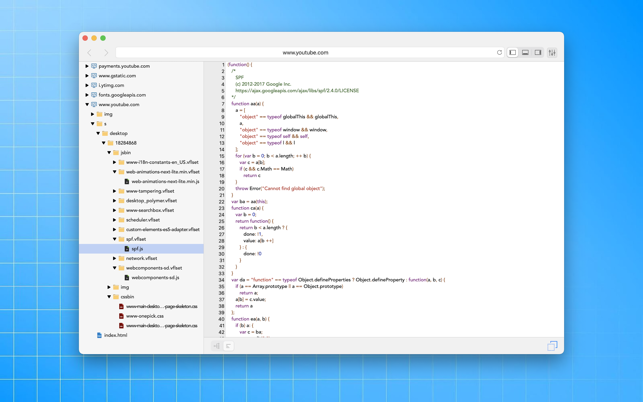Click the jsbin folder icon
This screenshot has height=402, width=643.
(116, 153)
